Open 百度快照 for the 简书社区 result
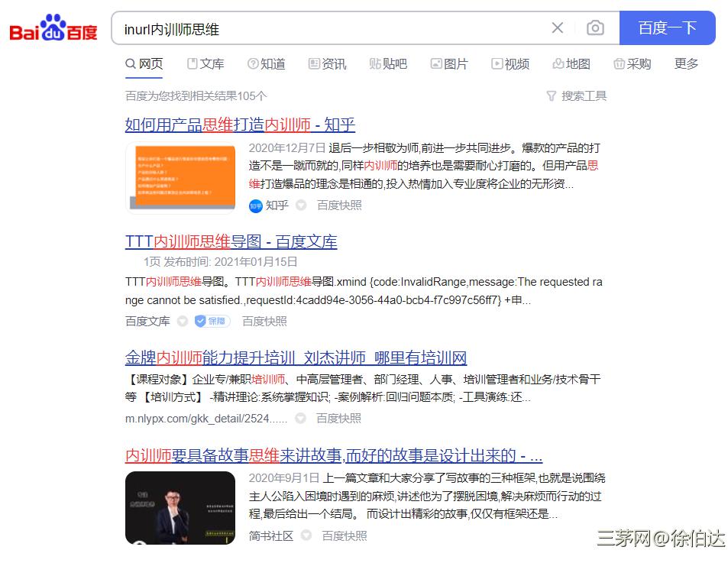 point(345,536)
